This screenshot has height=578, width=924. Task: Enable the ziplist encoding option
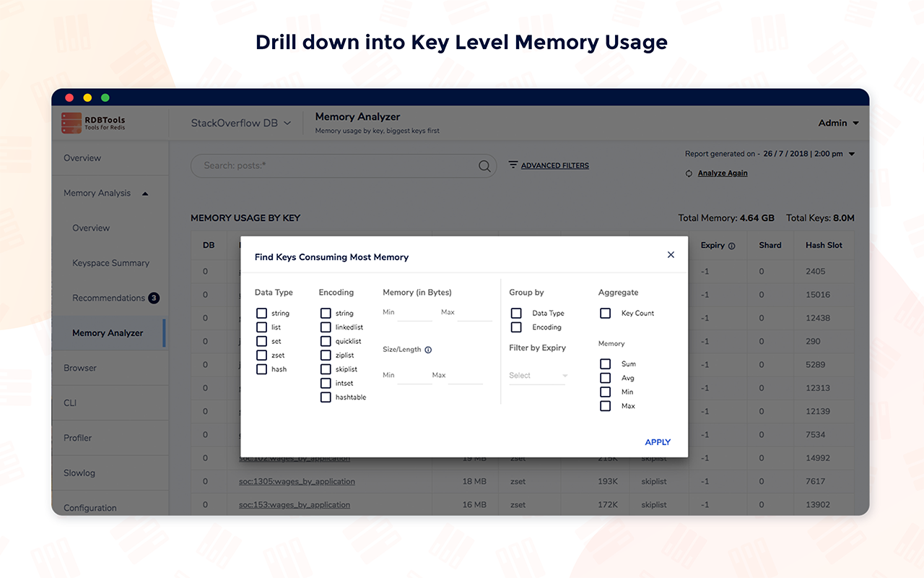click(x=325, y=355)
